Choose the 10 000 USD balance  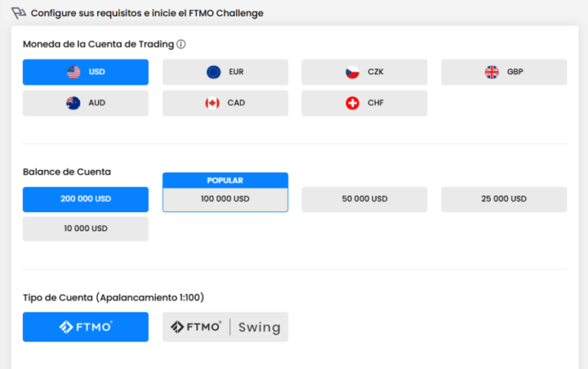[x=86, y=229]
